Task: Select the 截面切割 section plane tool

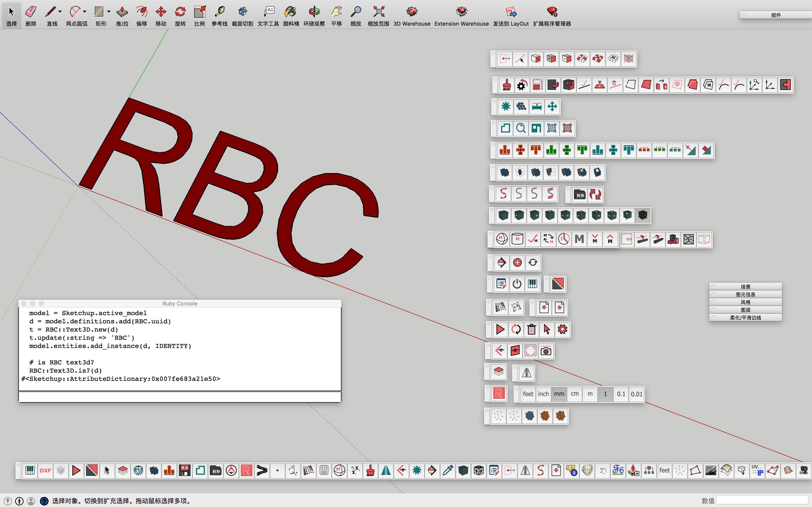Action: [243, 12]
